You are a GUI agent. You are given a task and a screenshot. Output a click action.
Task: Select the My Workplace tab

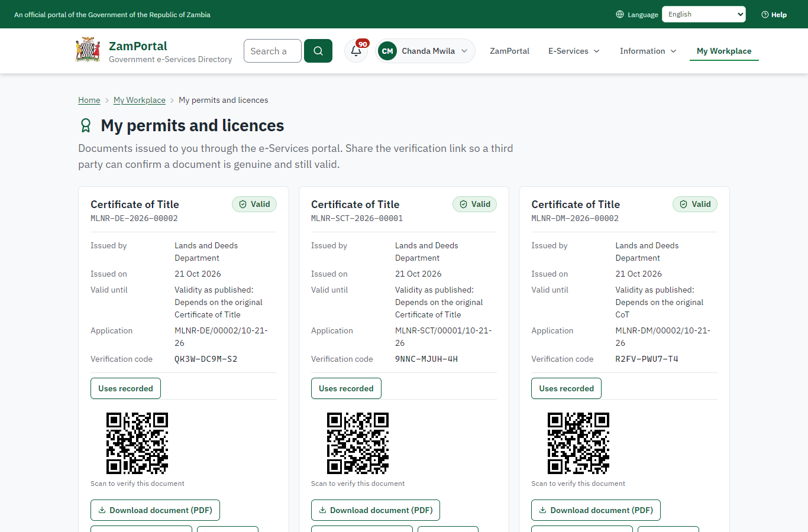click(724, 51)
